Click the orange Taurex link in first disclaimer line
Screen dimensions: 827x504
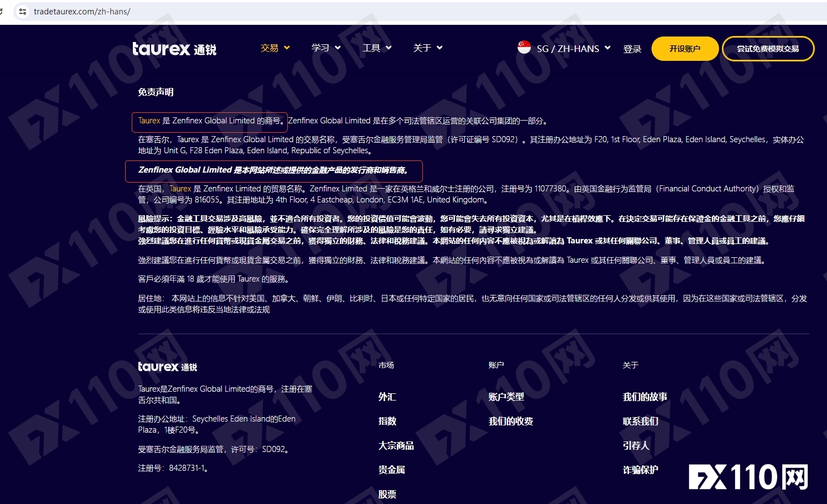(149, 121)
